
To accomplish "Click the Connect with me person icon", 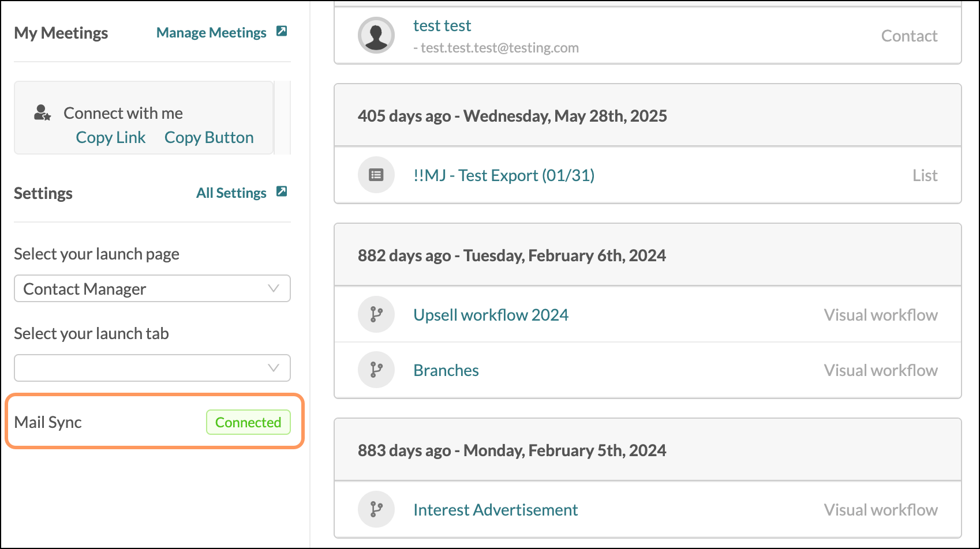I will [x=42, y=112].
